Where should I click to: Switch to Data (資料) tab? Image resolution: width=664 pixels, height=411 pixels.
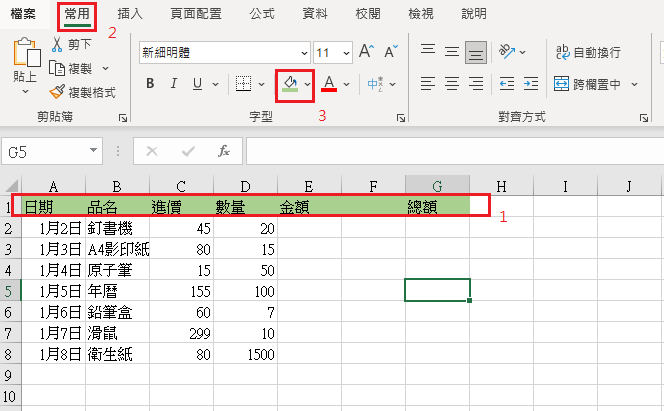(315, 14)
